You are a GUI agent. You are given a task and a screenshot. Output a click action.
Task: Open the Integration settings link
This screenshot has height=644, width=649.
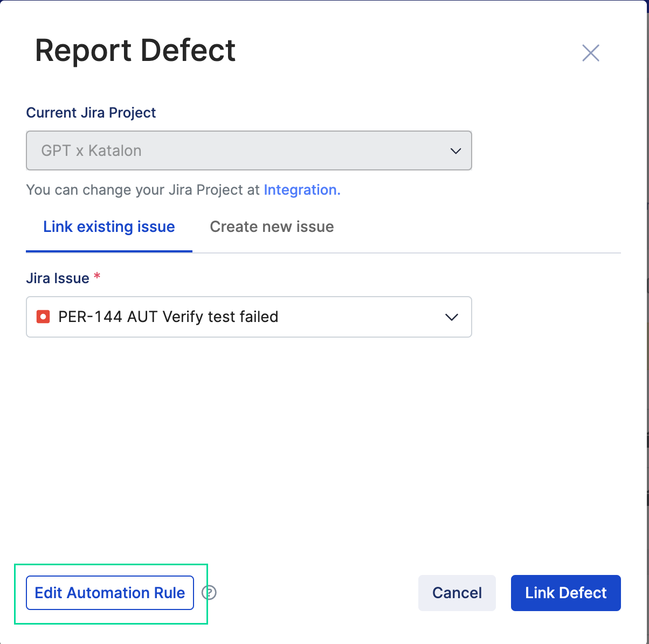[x=301, y=190]
